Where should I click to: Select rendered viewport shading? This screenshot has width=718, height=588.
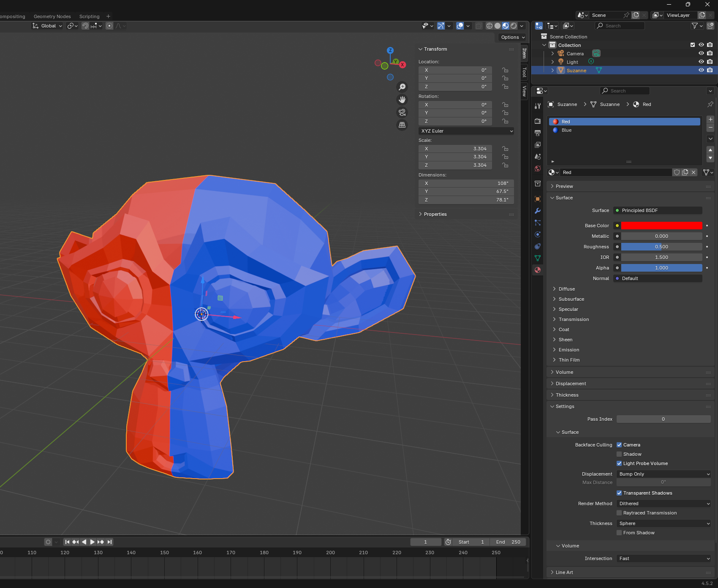pos(514,26)
